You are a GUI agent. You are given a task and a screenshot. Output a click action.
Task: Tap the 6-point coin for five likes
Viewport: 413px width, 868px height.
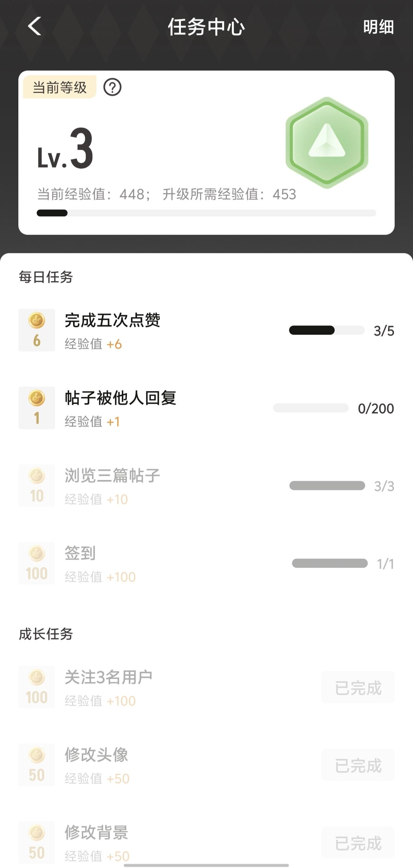pos(37,330)
